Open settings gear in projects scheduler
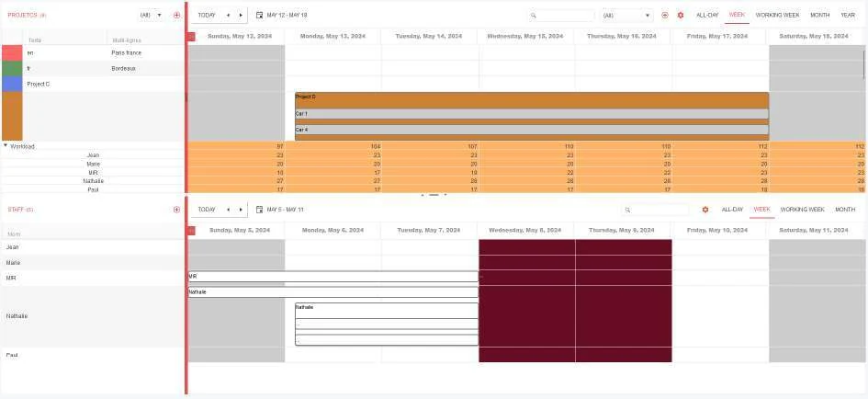Image resolution: width=868 pixels, height=399 pixels. [x=681, y=16]
